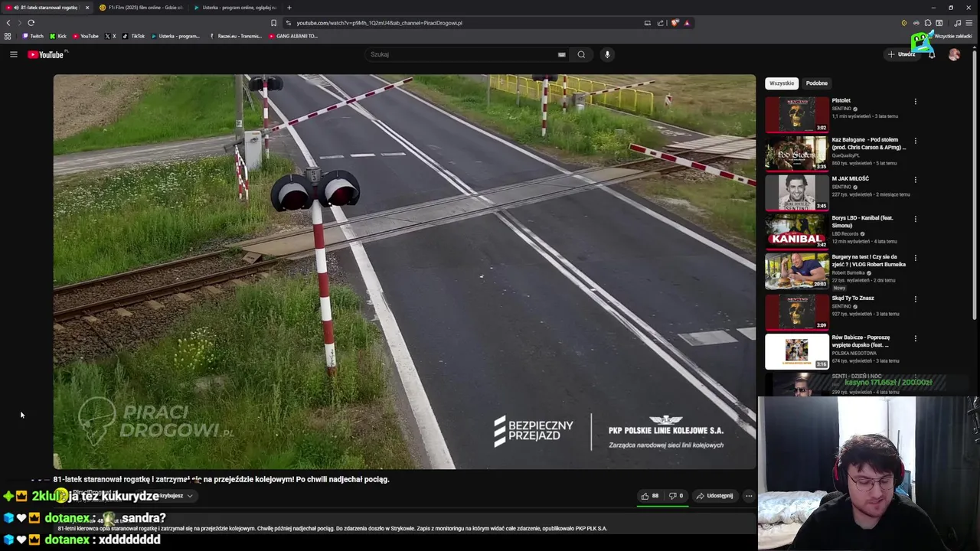The height and width of the screenshot is (551, 980).
Task: Open options for Pistolet video
Action: [x=915, y=101]
